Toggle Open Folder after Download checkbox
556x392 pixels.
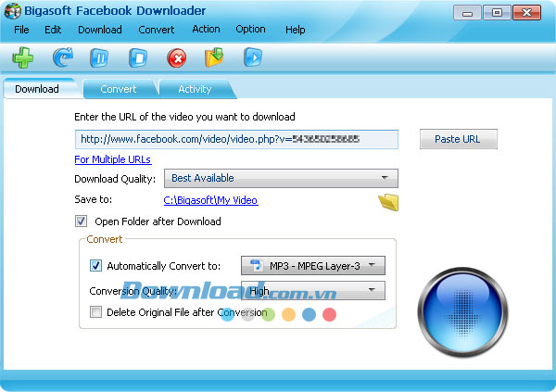click(x=81, y=221)
